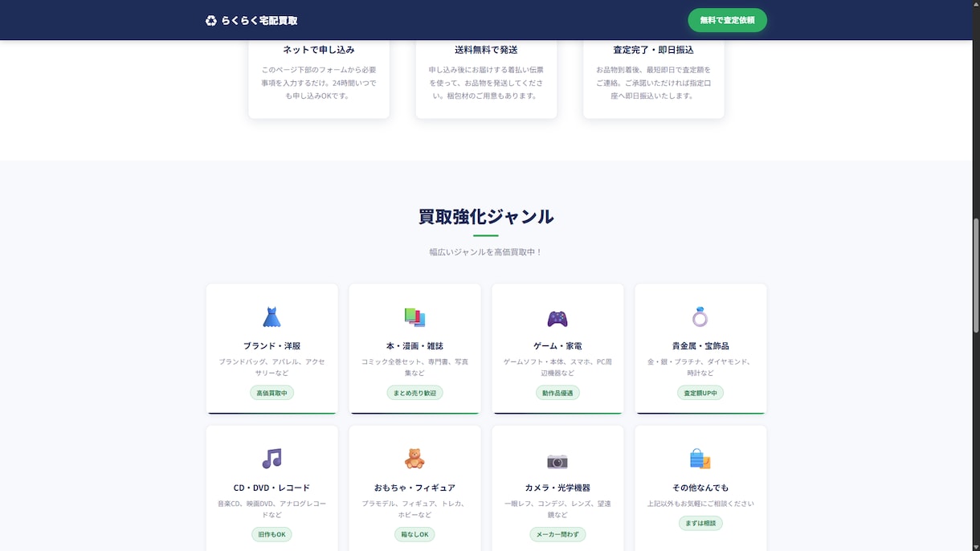Screen dimensions: 980x551
Task: Click the purple music note icon
Action: tap(272, 459)
